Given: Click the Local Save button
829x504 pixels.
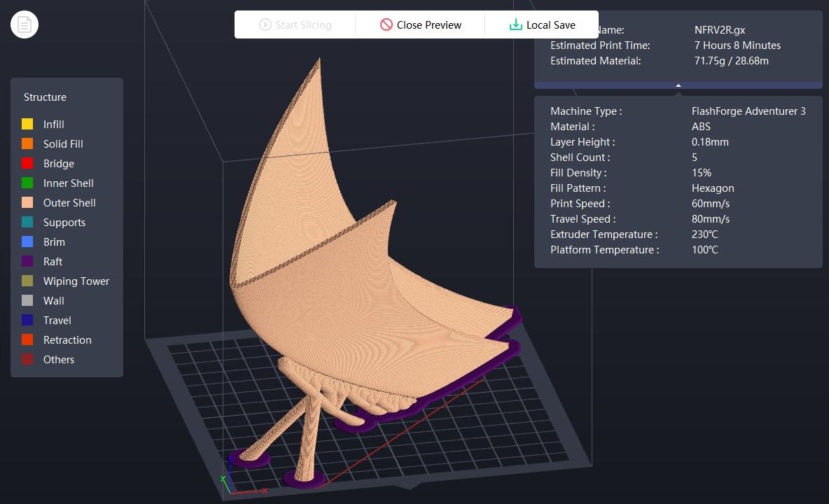Looking at the screenshot, I should coord(542,24).
